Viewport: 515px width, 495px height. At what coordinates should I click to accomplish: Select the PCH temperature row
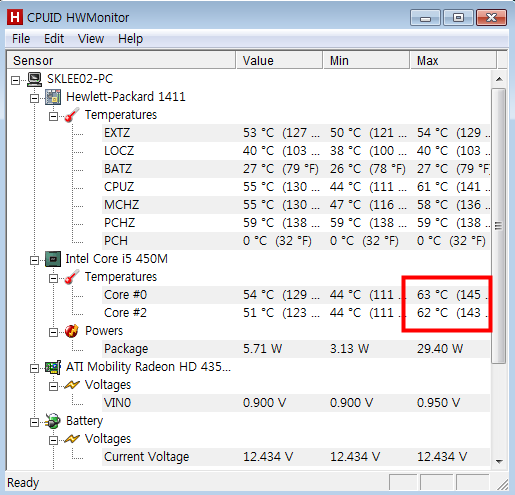click(x=296, y=241)
